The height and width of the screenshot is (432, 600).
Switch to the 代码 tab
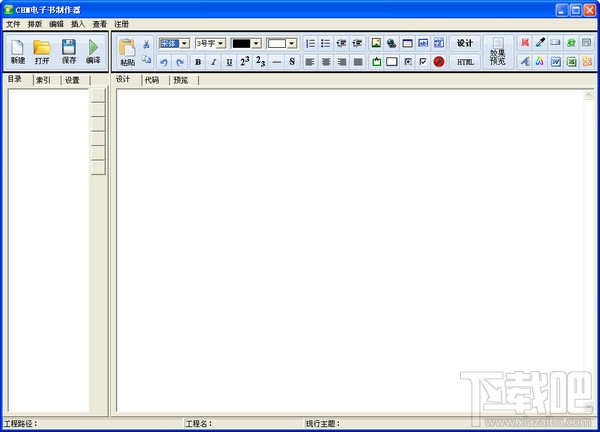(x=152, y=80)
